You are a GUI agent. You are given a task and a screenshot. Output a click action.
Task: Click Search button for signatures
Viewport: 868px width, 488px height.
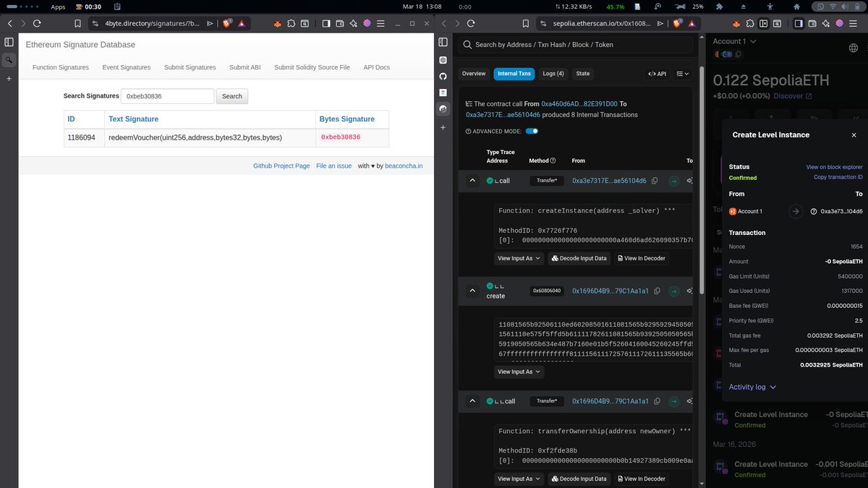click(x=232, y=96)
